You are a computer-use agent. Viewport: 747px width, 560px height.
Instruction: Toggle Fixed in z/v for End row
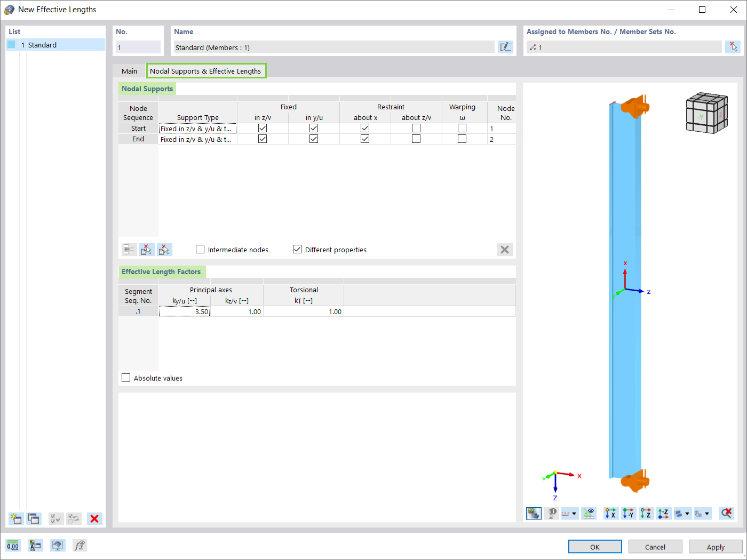(x=263, y=139)
